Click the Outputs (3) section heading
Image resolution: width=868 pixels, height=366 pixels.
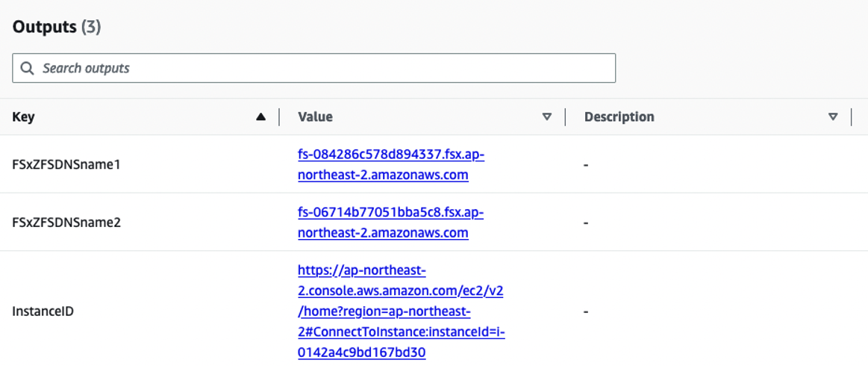tap(57, 27)
